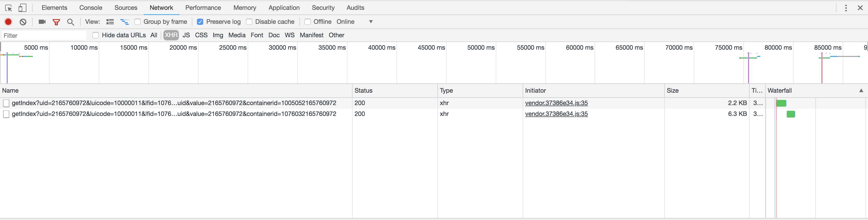Switch to the Console tab
This screenshot has height=220, width=868.
(x=91, y=8)
